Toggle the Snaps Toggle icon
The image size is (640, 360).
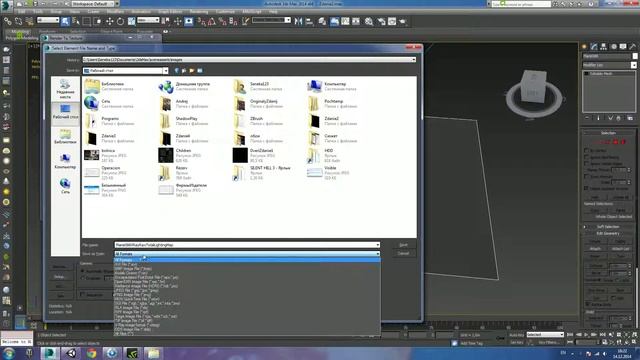(201, 21)
